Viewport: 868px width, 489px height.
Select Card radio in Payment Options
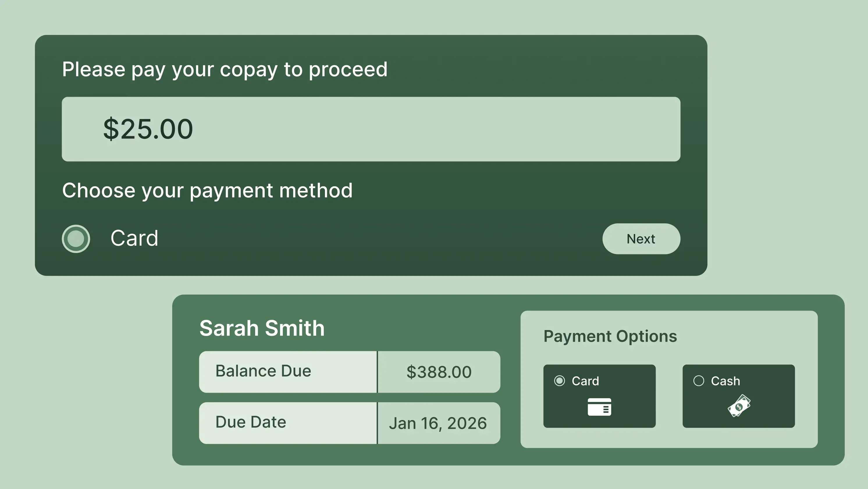(x=559, y=381)
